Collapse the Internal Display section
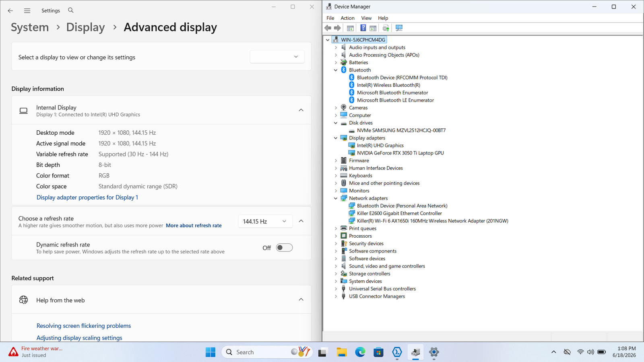Screen dimensions: 644x362 (301, 110)
